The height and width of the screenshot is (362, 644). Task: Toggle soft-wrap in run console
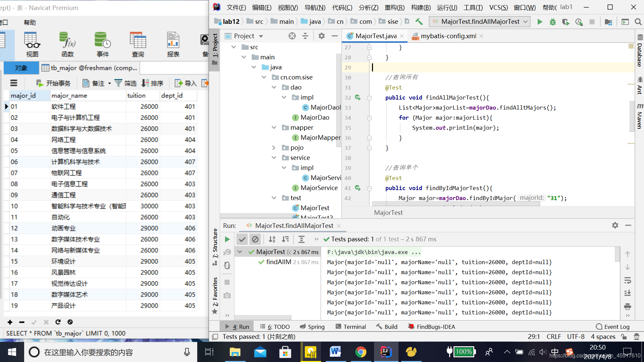pyautogui.click(x=628, y=280)
